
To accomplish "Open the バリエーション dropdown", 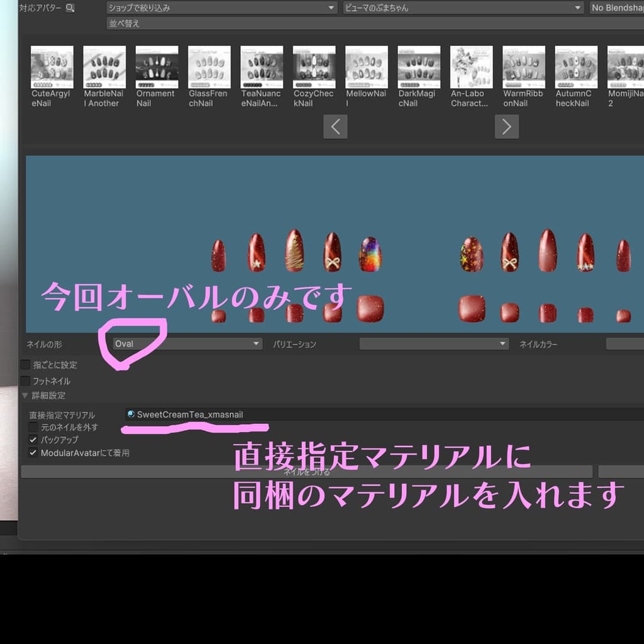I will (433, 344).
